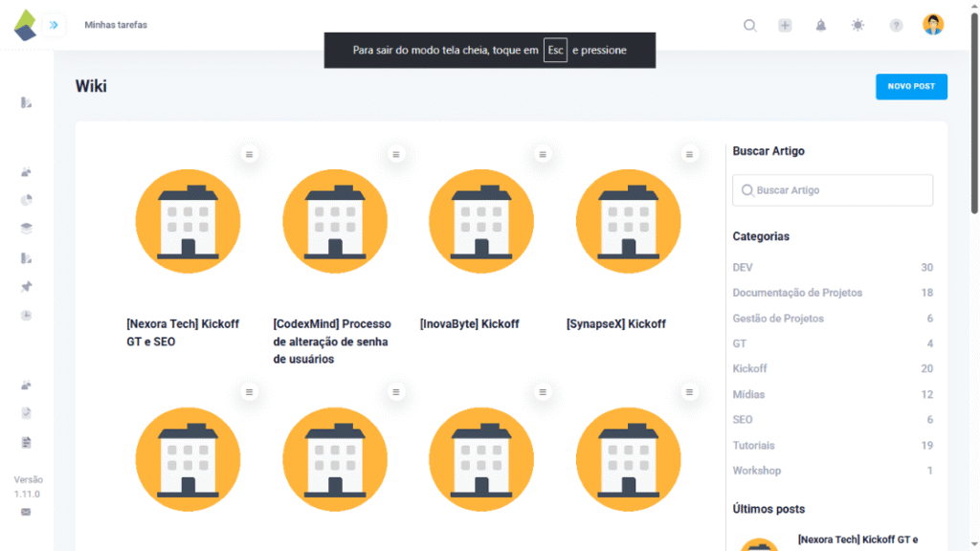Open [CodexMind] Processo de alteração de senha article
Image resolution: width=980 pixels, height=551 pixels.
tap(332, 342)
